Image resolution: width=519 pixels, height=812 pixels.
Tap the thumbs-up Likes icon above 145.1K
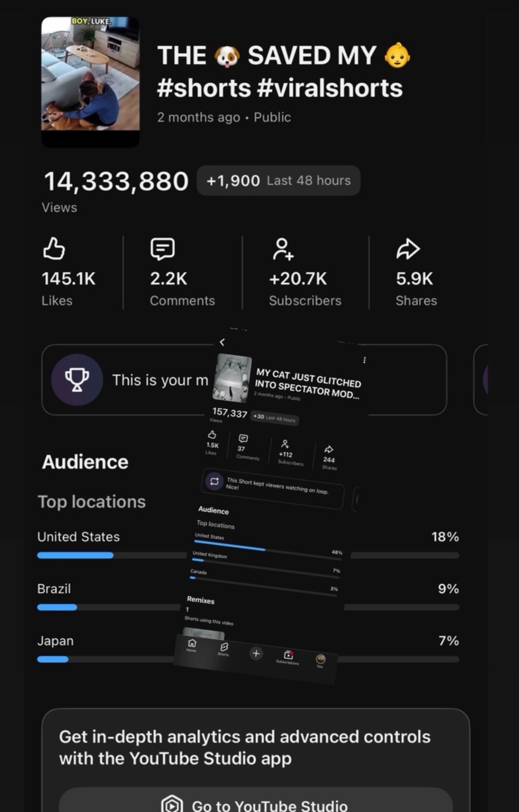(x=54, y=248)
